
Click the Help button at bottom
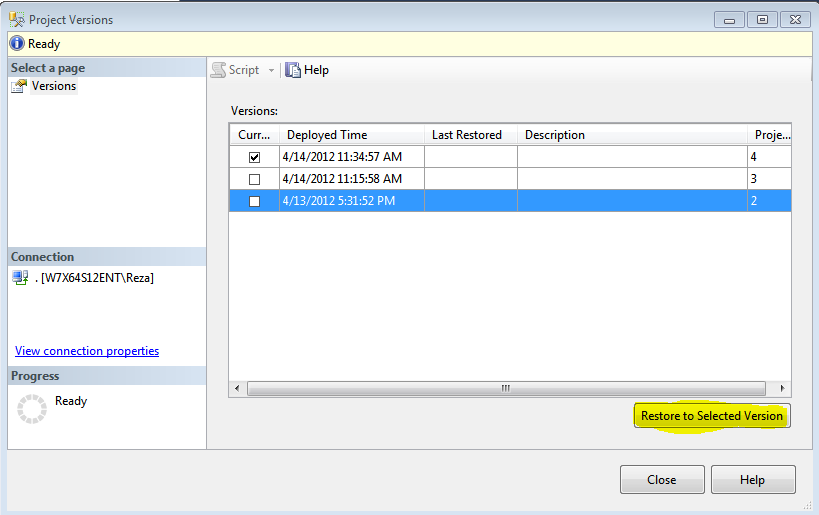click(x=752, y=480)
